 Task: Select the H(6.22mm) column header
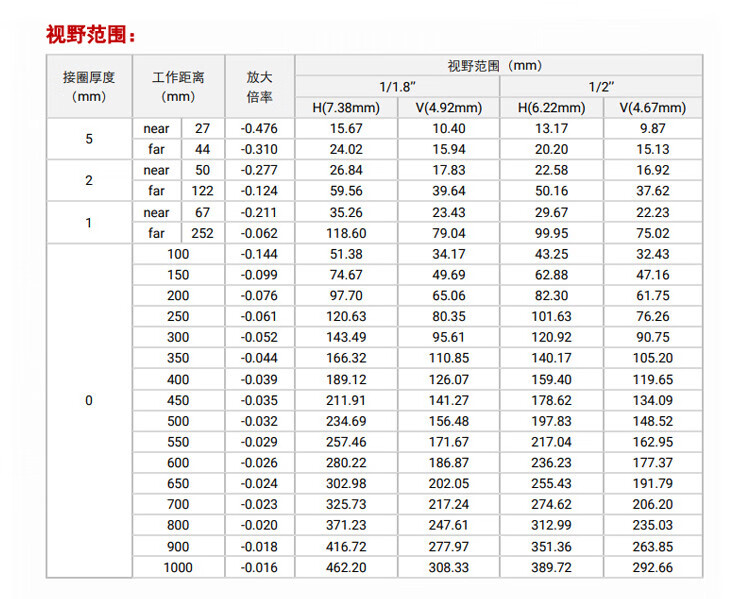[x=551, y=108]
